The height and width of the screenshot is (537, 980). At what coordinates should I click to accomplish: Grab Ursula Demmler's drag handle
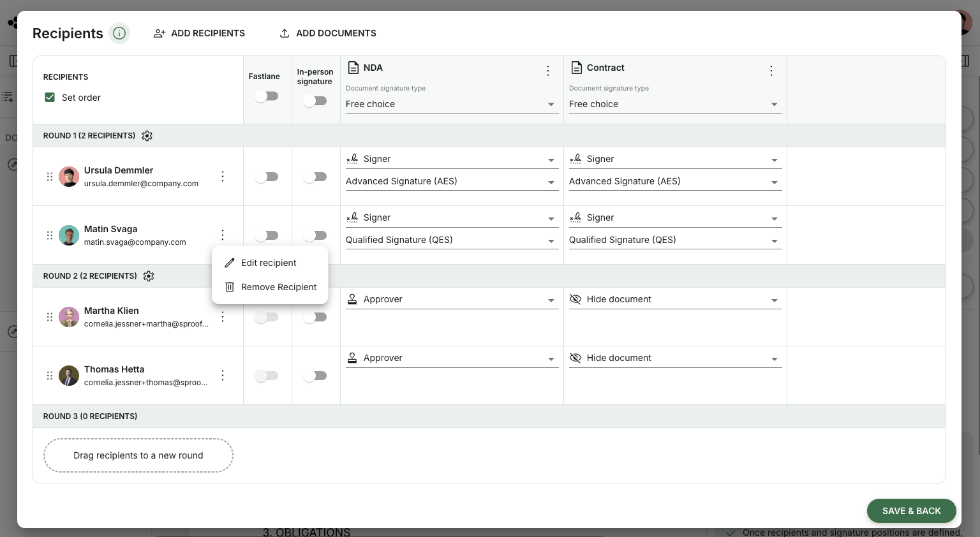[50, 177]
